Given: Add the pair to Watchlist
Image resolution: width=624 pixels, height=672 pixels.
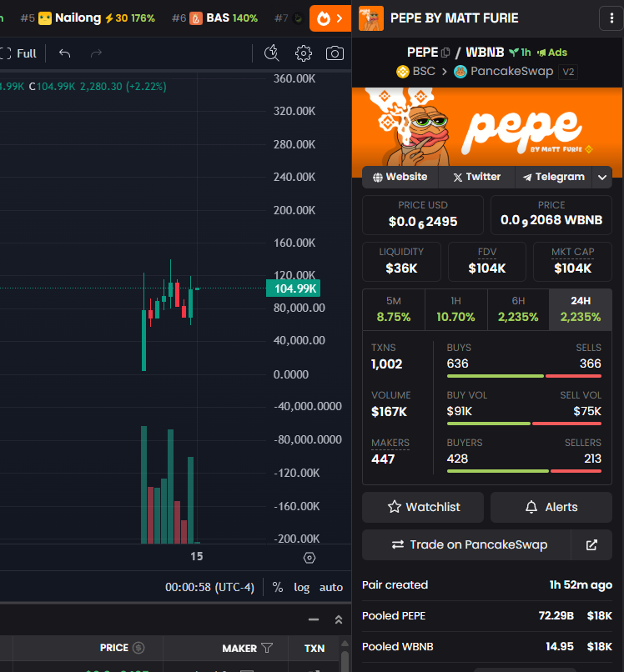Looking at the screenshot, I should pyautogui.click(x=423, y=507).
